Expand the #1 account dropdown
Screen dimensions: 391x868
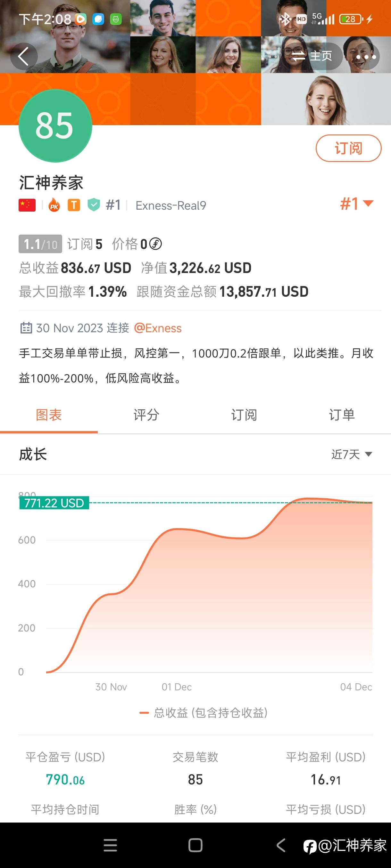tap(357, 204)
